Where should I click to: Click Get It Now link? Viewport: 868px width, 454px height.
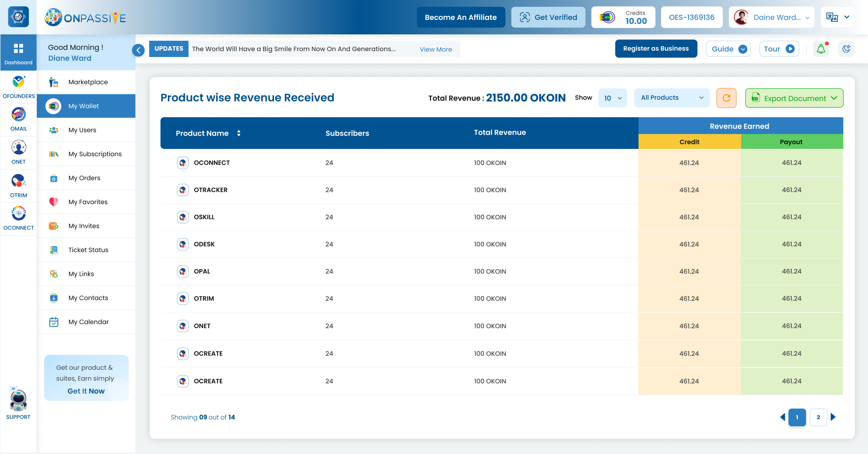(x=86, y=391)
